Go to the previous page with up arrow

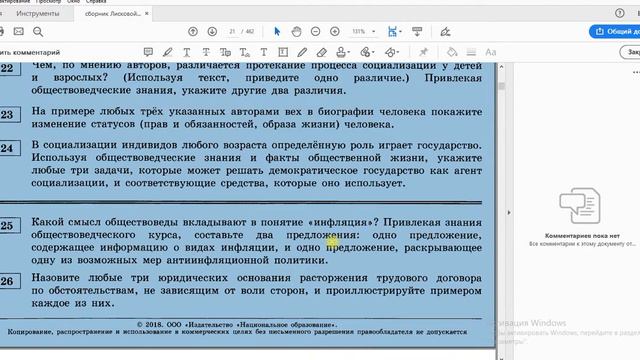[x=193, y=31]
